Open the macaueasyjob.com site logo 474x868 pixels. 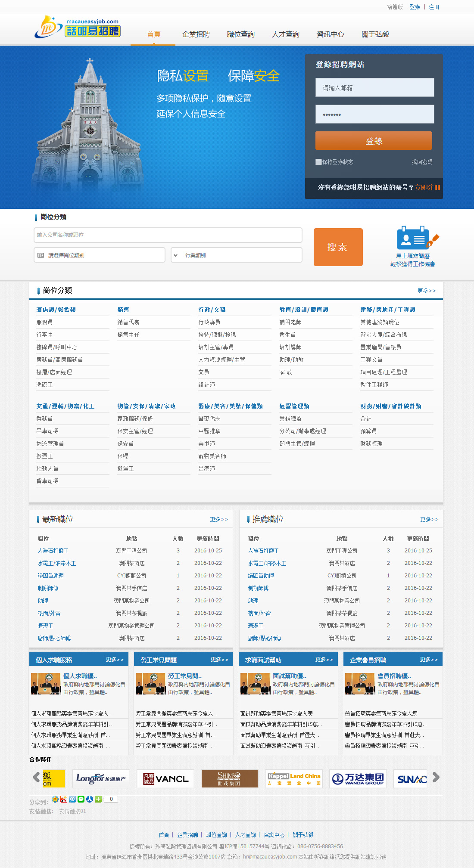[x=78, y=27]
